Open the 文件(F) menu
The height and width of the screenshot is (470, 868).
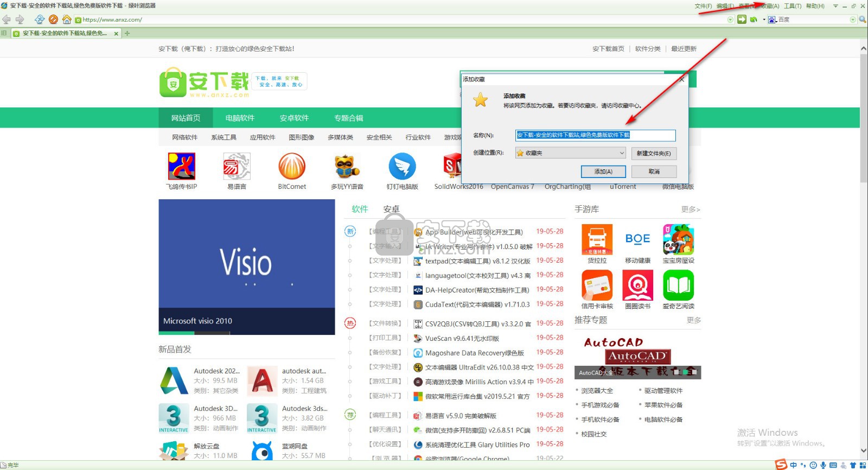point(704,6)
